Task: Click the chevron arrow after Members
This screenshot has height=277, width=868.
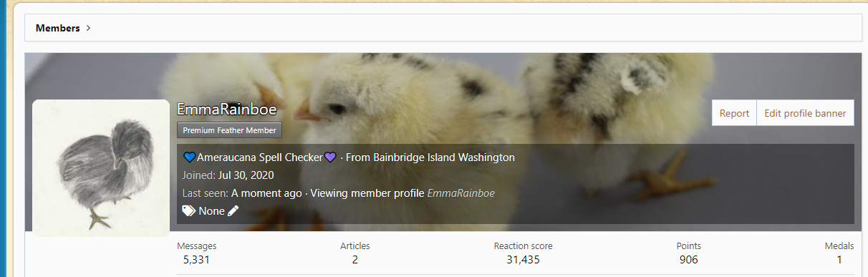Action: click(x=88, y=28)
